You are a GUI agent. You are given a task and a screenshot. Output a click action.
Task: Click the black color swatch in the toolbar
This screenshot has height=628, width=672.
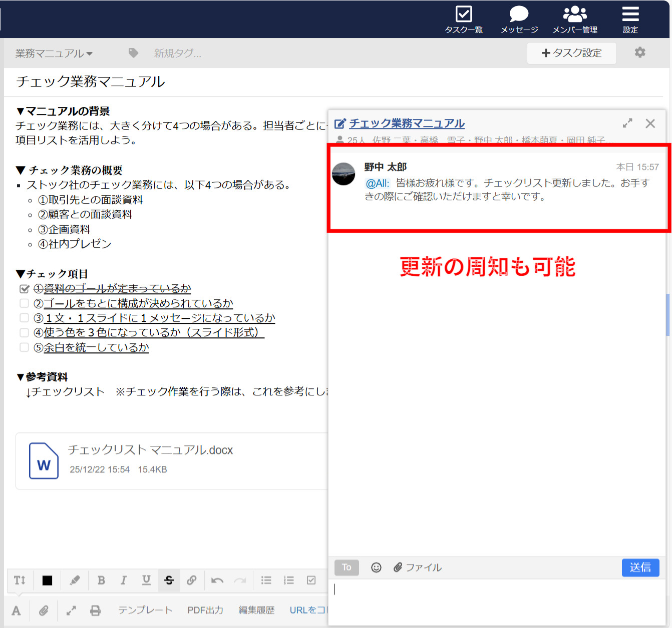tap(47, 580)
